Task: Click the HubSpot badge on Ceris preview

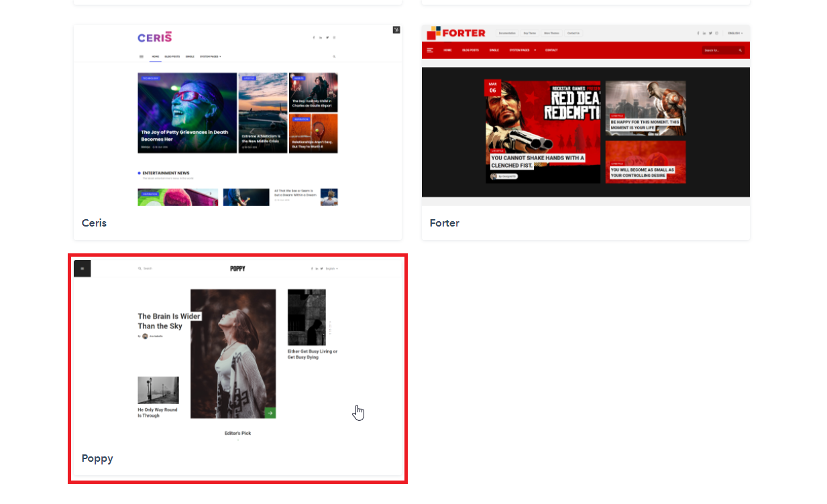Action: pyautogui.click(x=396, y=30)
